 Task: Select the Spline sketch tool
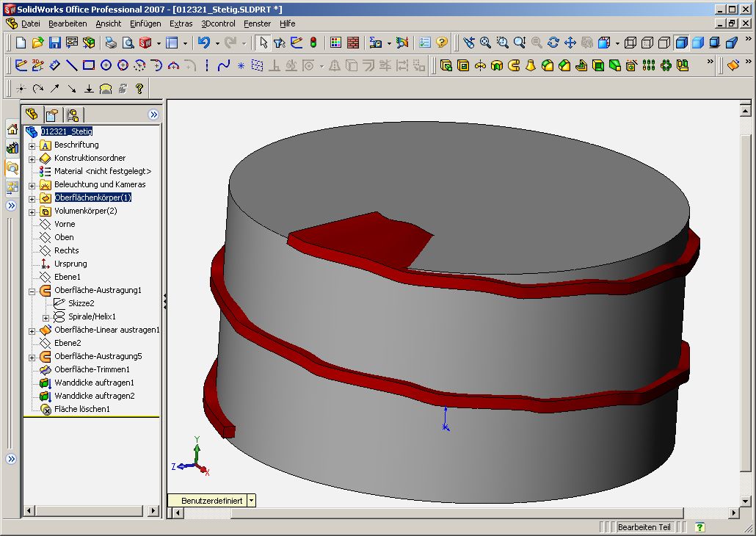pyautogui.click(x=224, y=65)
